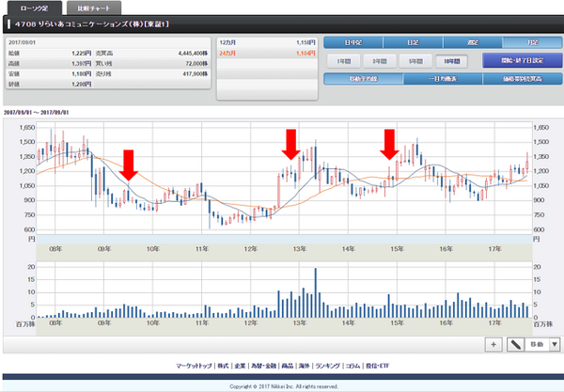Click the 24カ月 moving average row

pyautogui.click(x=267, y=54)
